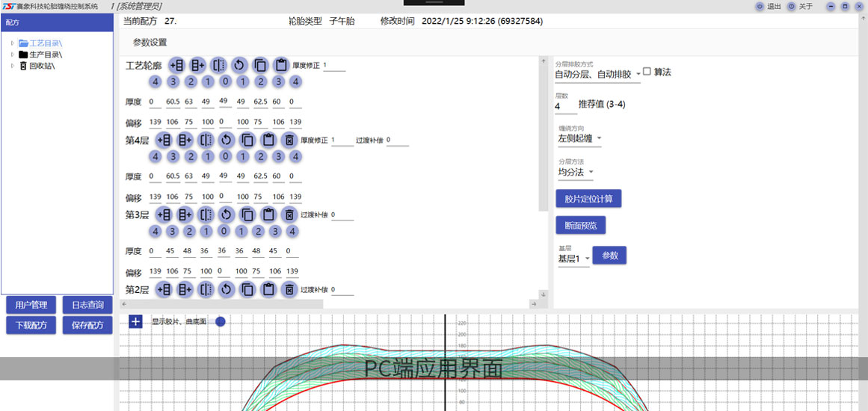Expand the 工艺目录 tree folder
The height and width of the screenshot is (411, 868).
(x=13, y=43)
